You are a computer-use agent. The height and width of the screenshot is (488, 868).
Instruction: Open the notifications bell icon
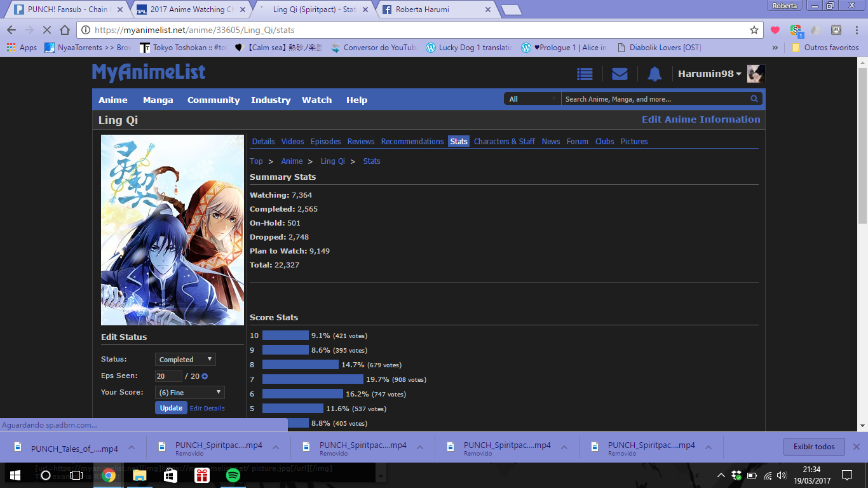(654, 74)
